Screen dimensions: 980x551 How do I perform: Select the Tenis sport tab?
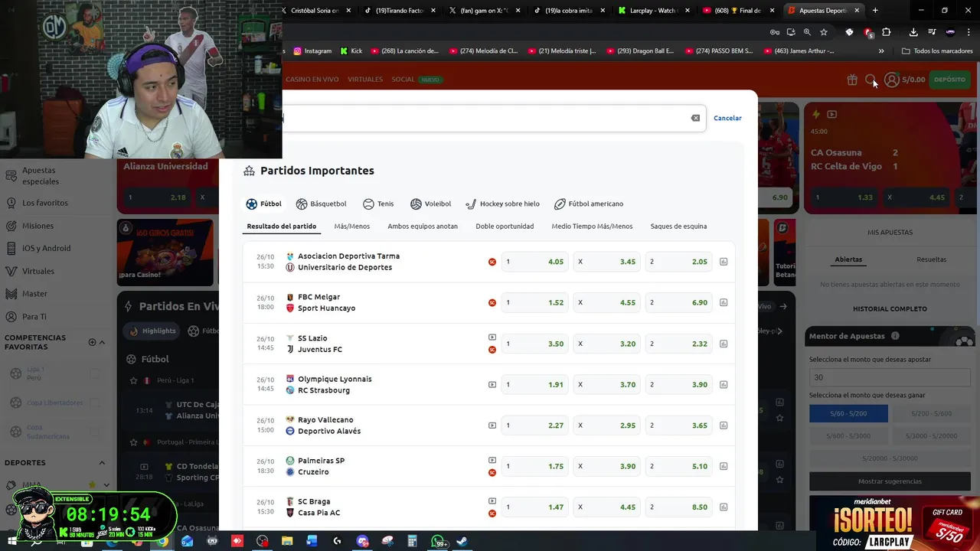click(378, 204)
